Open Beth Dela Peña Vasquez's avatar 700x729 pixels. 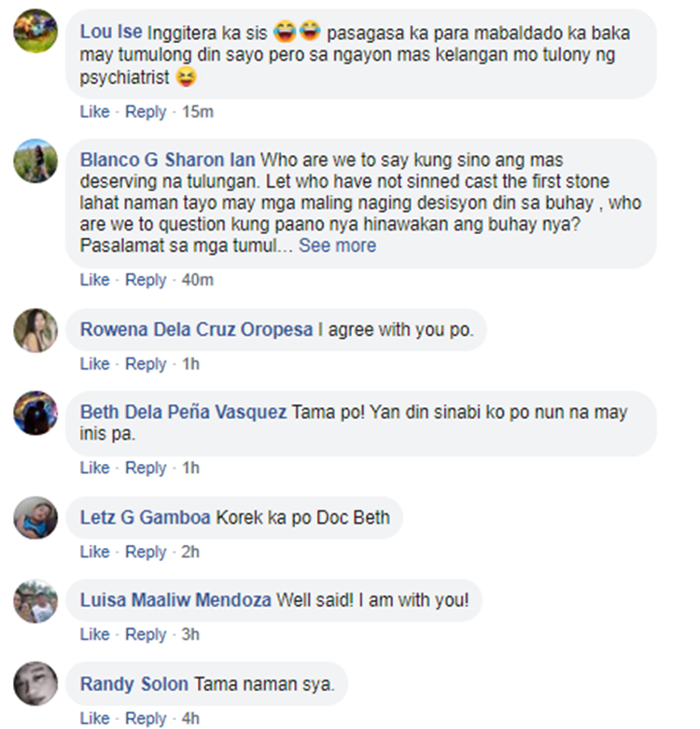pyautogui.click(x=35, y=413)
